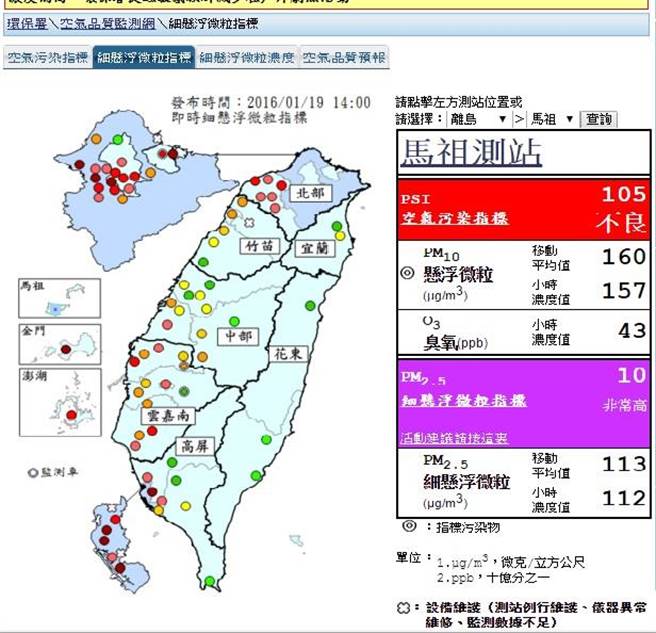The width and height of the screenshot is (656, 633).
Task: Select the 細懸浮微粒指標 tab
Action: click(x=144, y=57)
